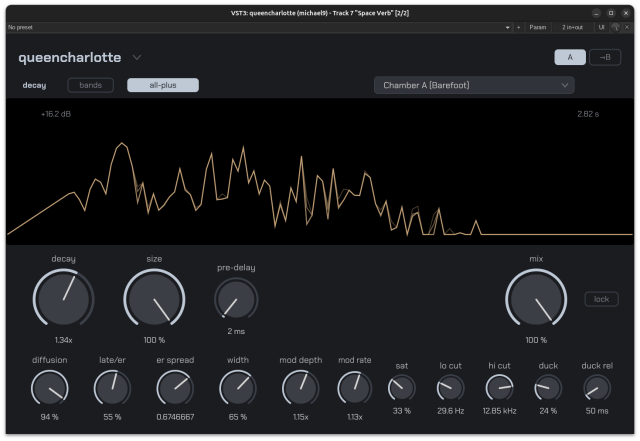This screenshot has width=640, height=441.
Task: Click the width knob
Action: tap(238, 388)
